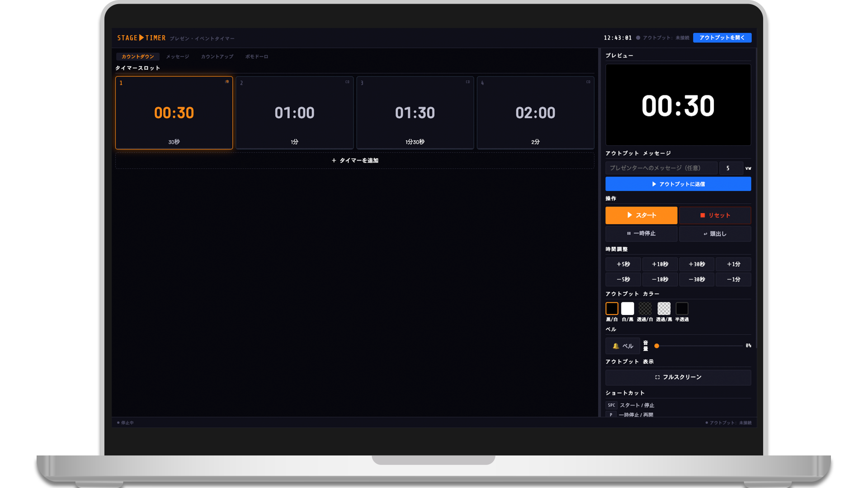Switch to the カウントダウン tab

pyautogui.click(x=137, y=56)
